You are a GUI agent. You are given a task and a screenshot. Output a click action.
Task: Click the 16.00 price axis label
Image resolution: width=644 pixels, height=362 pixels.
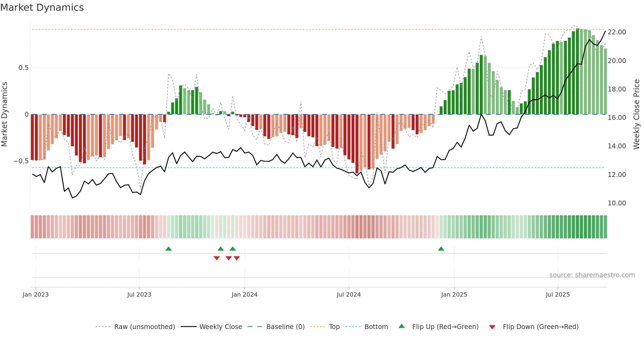click(x=617, y=118)
